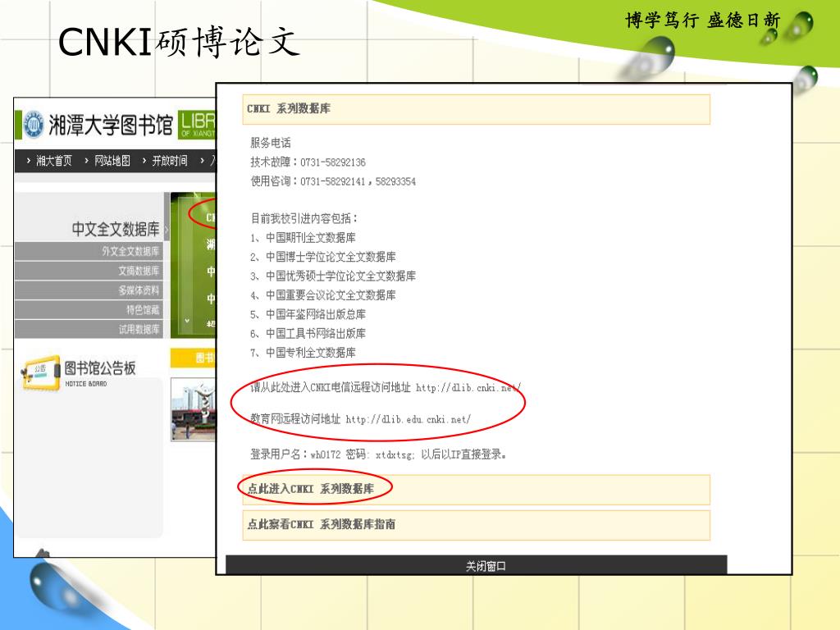840x630 pixels.
Task: Open the campus photo thumbnail
Action: (194, 409)
